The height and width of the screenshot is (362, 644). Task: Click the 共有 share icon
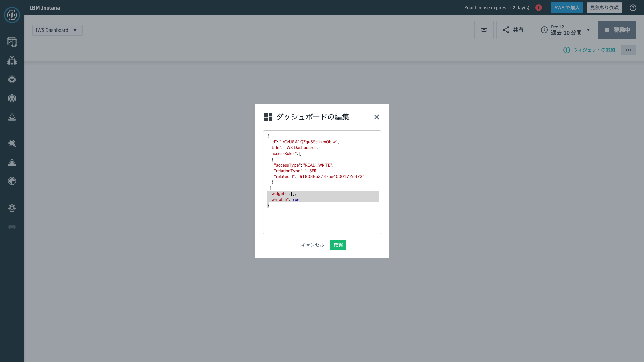click(513, 29)
